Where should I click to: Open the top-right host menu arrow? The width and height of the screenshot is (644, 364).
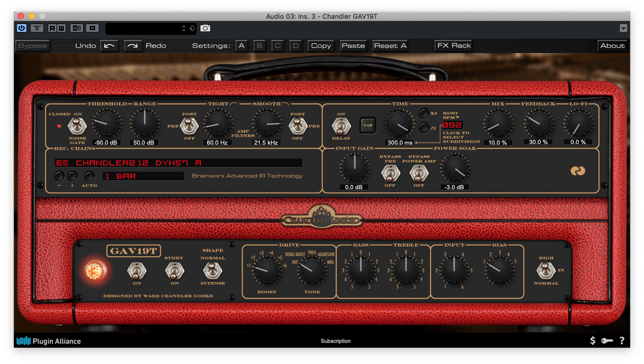click(x=624, y=28)
